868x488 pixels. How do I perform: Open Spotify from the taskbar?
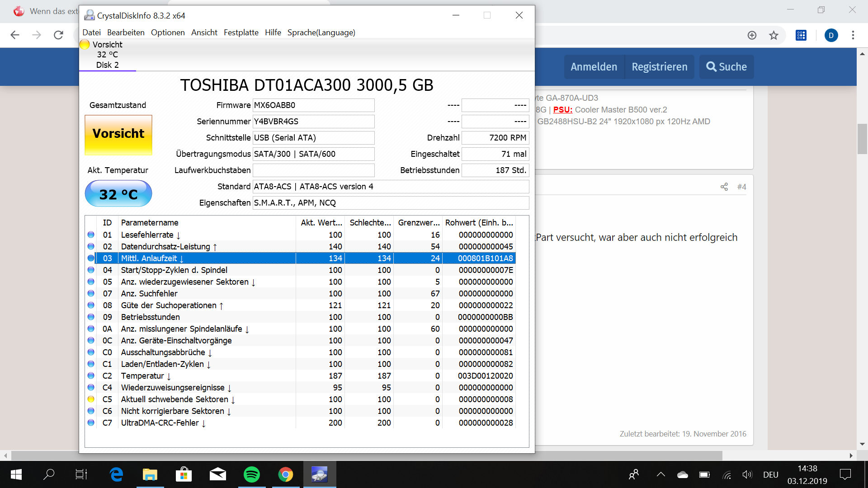tap(251, 474)
